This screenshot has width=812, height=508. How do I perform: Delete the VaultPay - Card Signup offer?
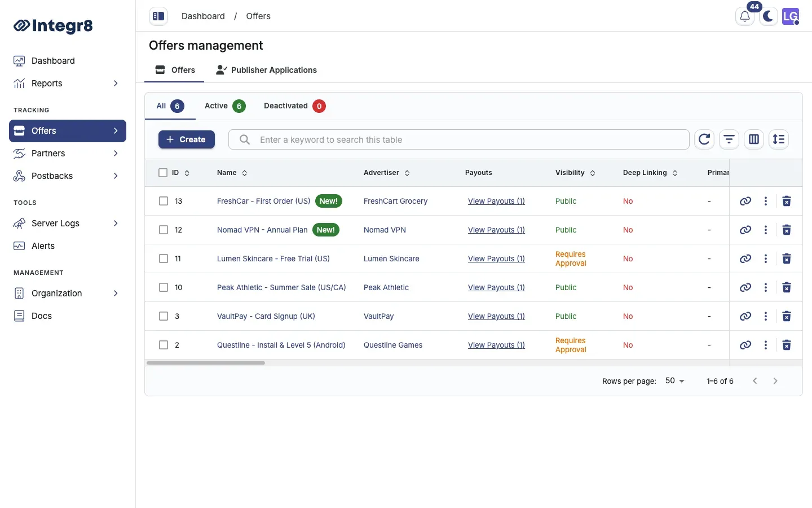[x=787, y=316]
